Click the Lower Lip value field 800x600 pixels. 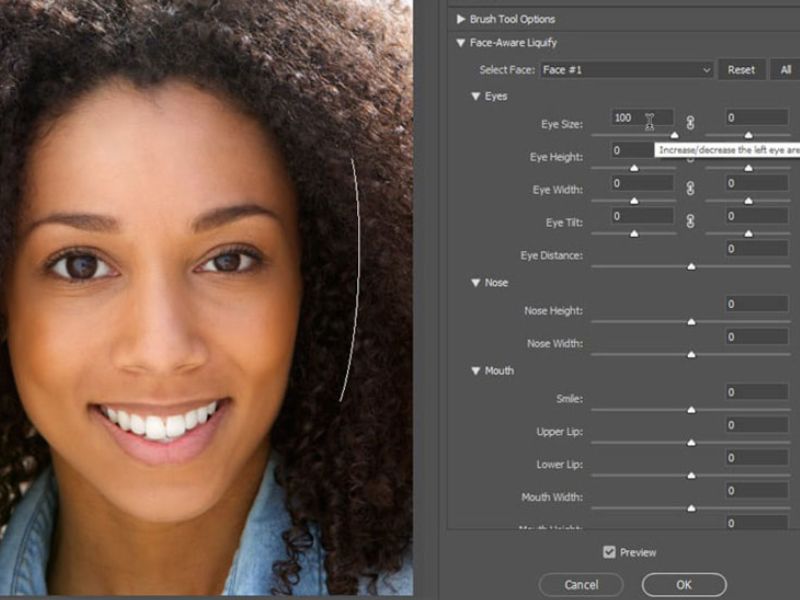click(x=757, y=458)
